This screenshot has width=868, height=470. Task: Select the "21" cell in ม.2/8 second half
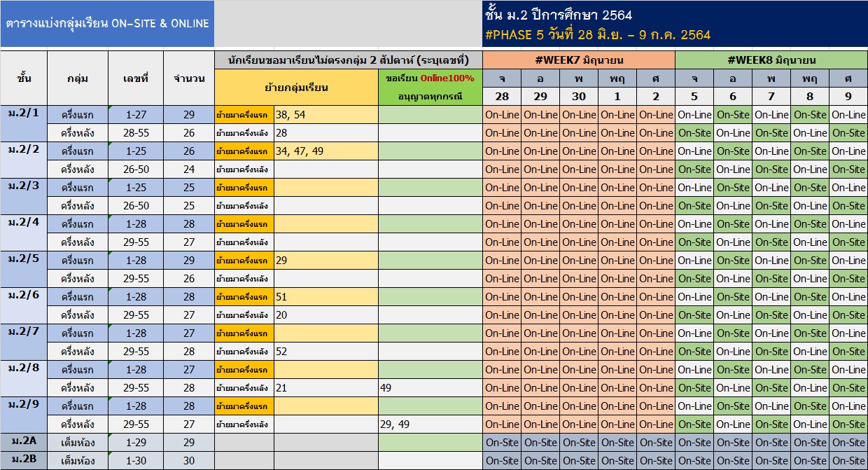pyautogui.click(x=326, y=387)
